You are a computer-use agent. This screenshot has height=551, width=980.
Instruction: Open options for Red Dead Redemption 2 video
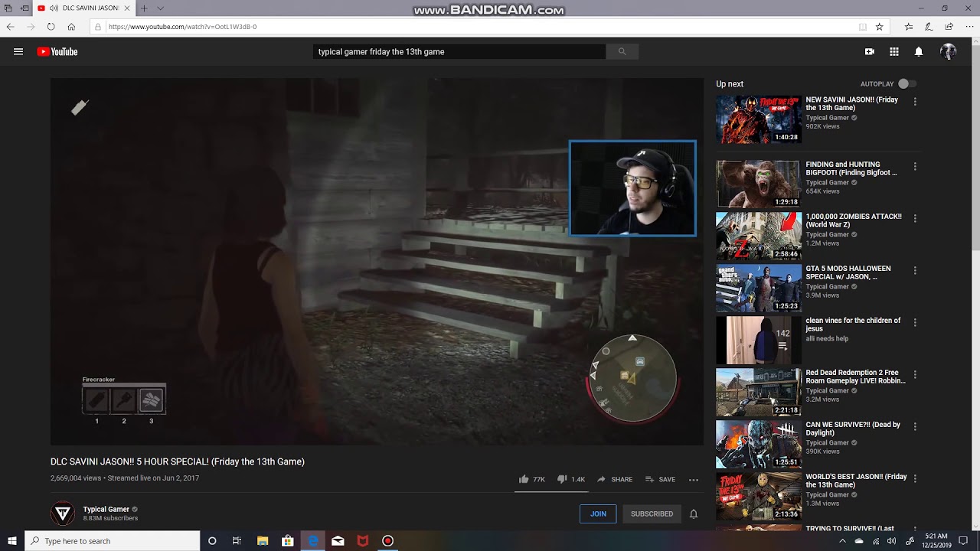click(x=915, y=374)
